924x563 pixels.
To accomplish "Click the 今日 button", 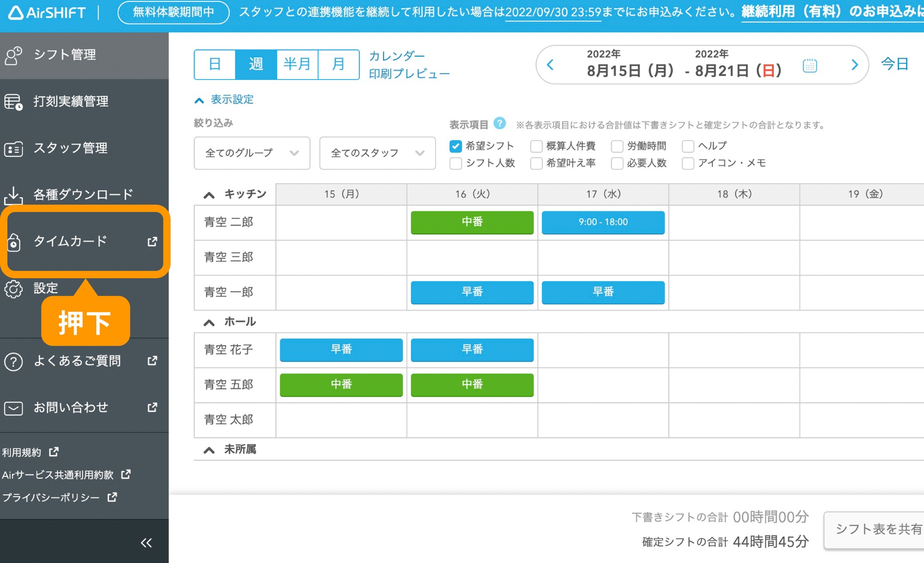I will (x=894, y=64).
